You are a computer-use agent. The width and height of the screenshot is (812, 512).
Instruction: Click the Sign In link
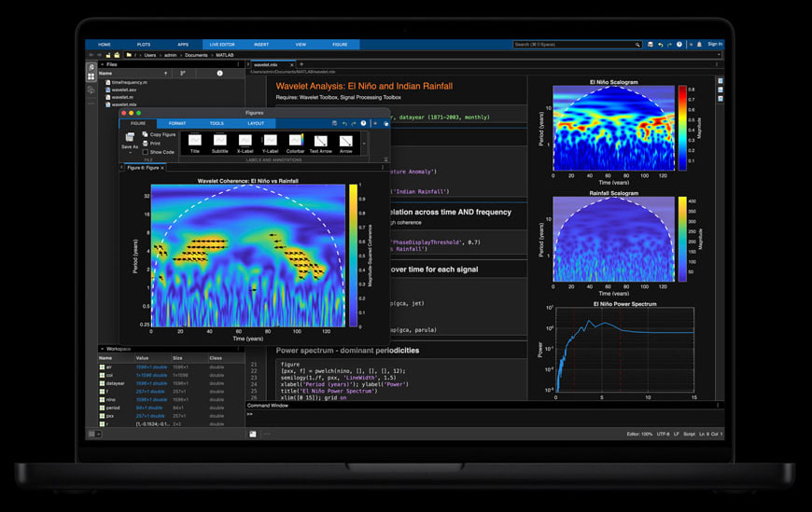(714, 44)
